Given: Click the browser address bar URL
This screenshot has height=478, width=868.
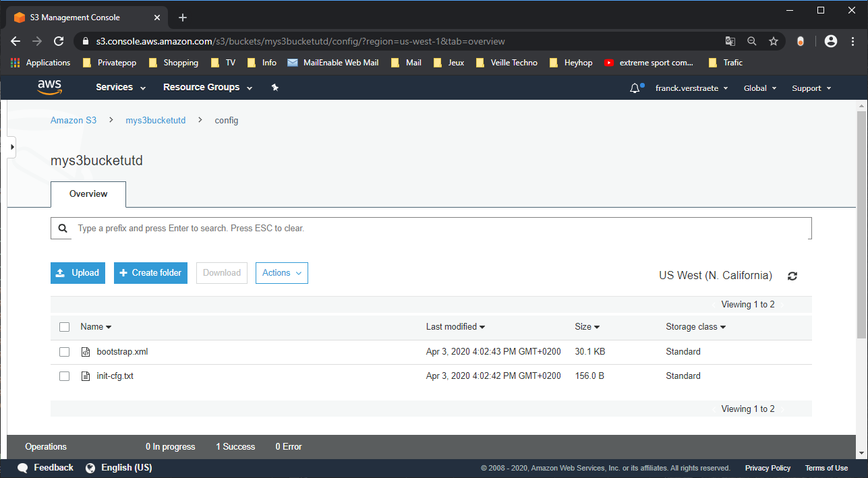Looking at the screenshot, I should click(x=300, y=41).
